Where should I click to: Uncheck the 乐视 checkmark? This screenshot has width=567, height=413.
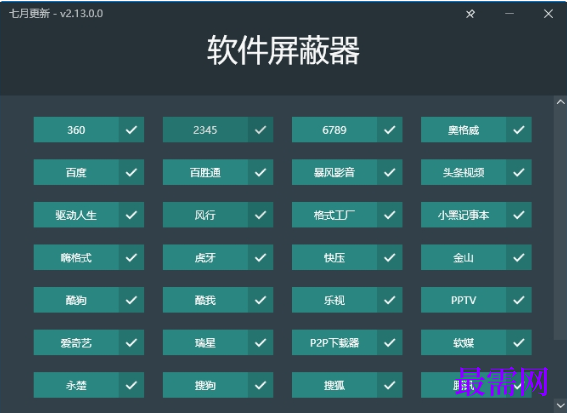pyautogui.click(x=389, y=300)
